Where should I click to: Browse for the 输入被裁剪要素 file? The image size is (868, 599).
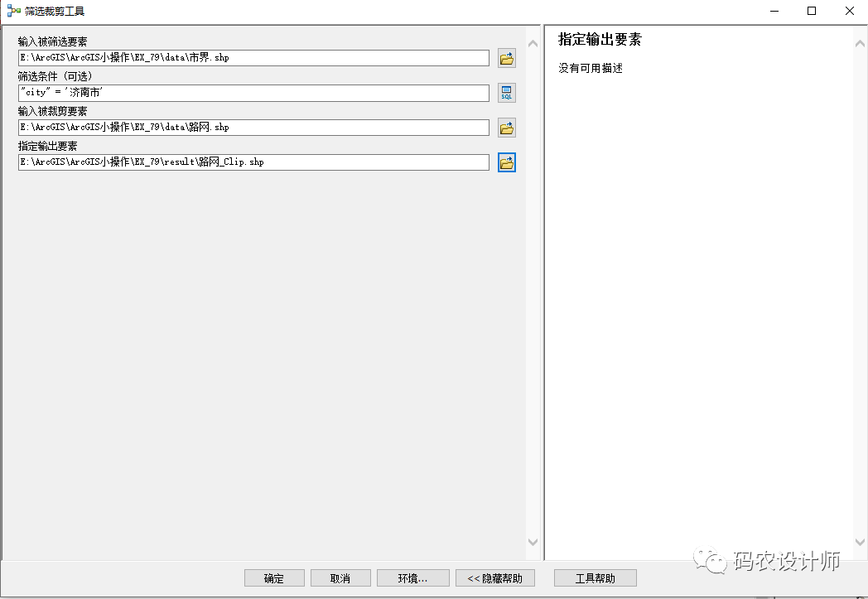point(506,128)
